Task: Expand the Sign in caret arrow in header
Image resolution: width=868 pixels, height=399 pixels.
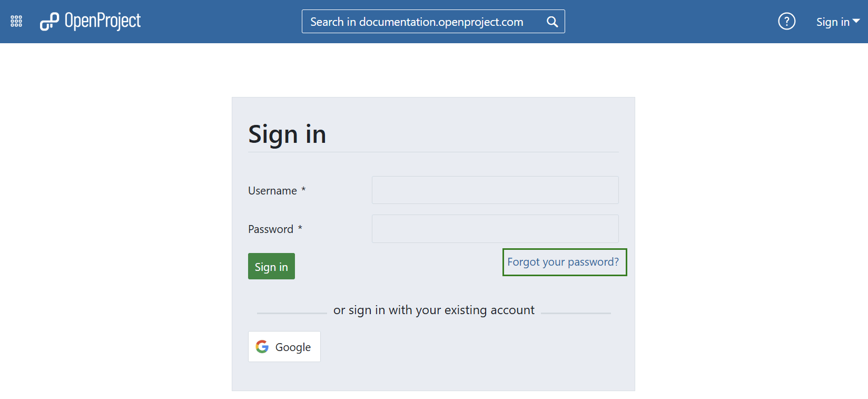Action: (x=856, y=21)
